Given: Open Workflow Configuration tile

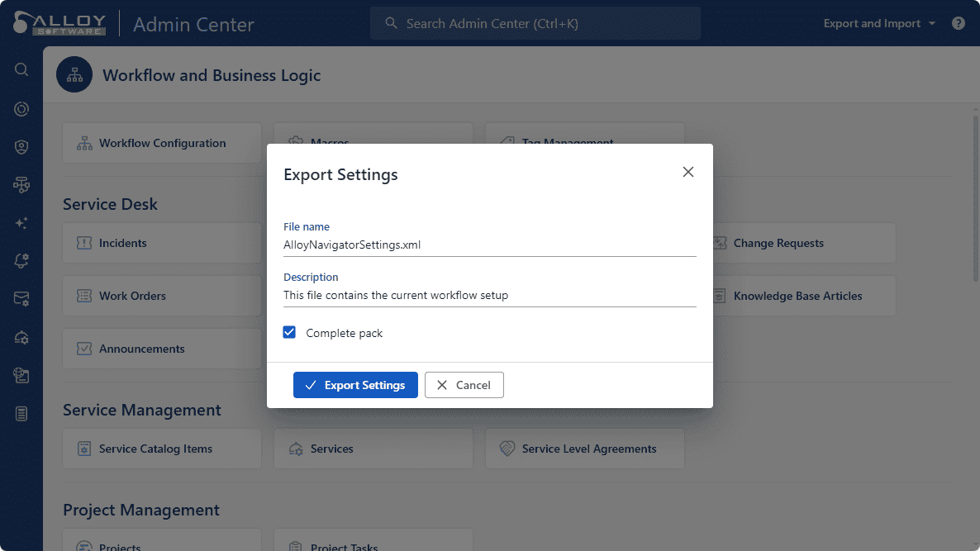Looking at the screenshot, I should point(162,143).
